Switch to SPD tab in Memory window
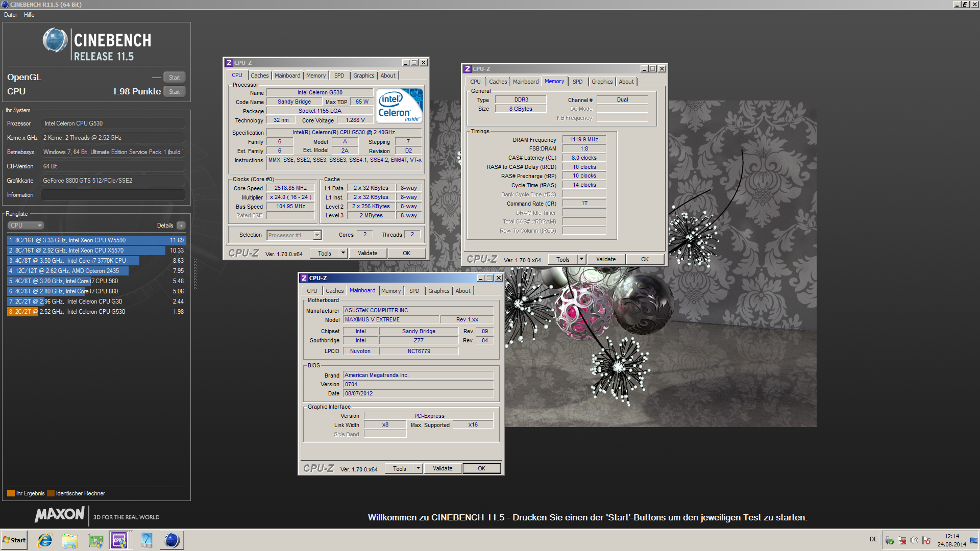 click(577, 82)
